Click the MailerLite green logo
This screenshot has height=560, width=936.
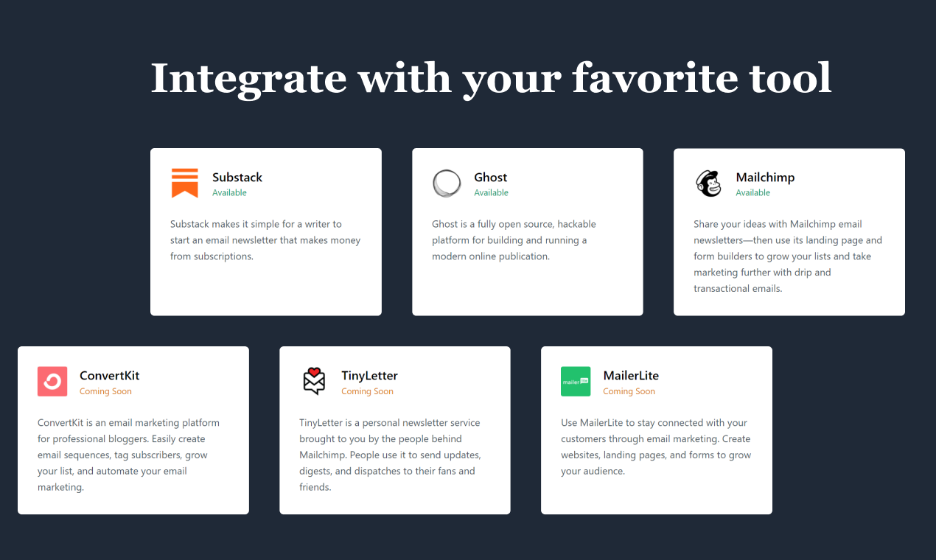point(576,382)
